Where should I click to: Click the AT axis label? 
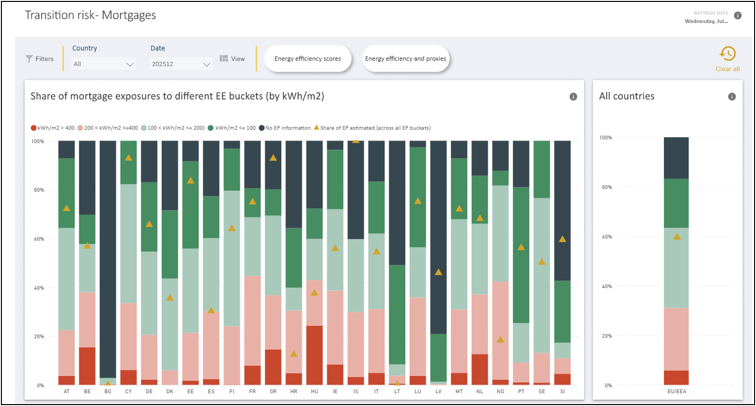coord(67,392)
